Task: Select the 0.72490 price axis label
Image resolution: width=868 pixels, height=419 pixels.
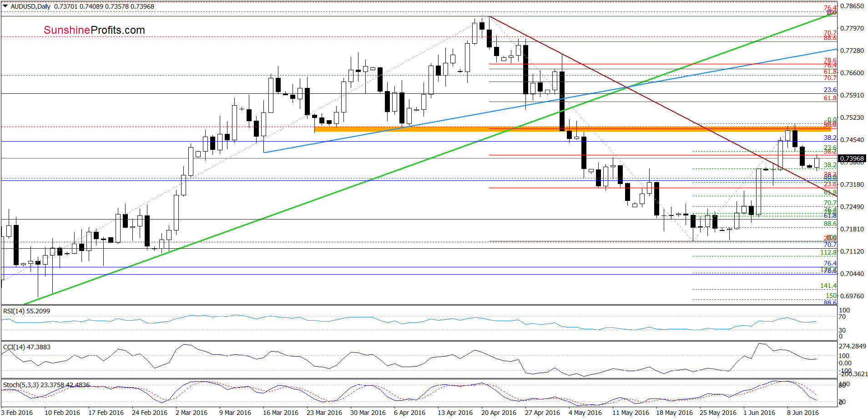Action: tap(852, 207)
